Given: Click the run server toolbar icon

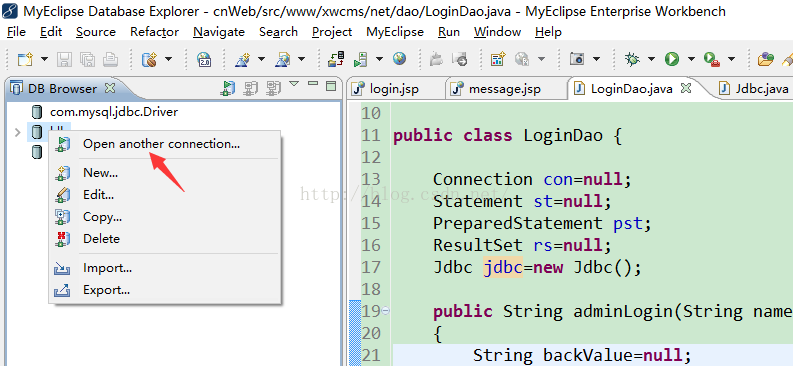Looking at the screenshot, I should pyautogui.click(x=360, y=60).
